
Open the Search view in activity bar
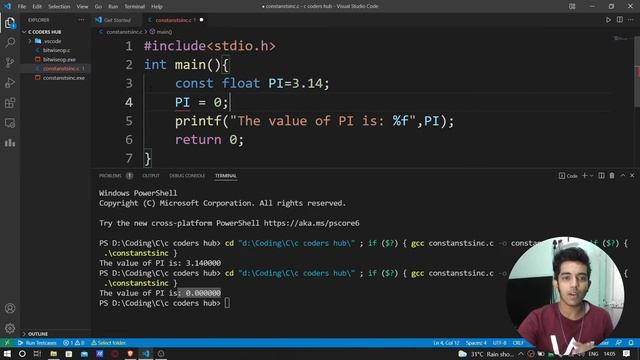click(10, 42)
